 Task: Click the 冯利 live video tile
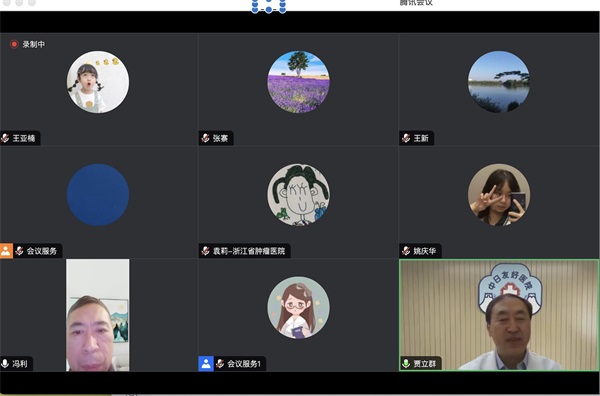tap(98, 315)
